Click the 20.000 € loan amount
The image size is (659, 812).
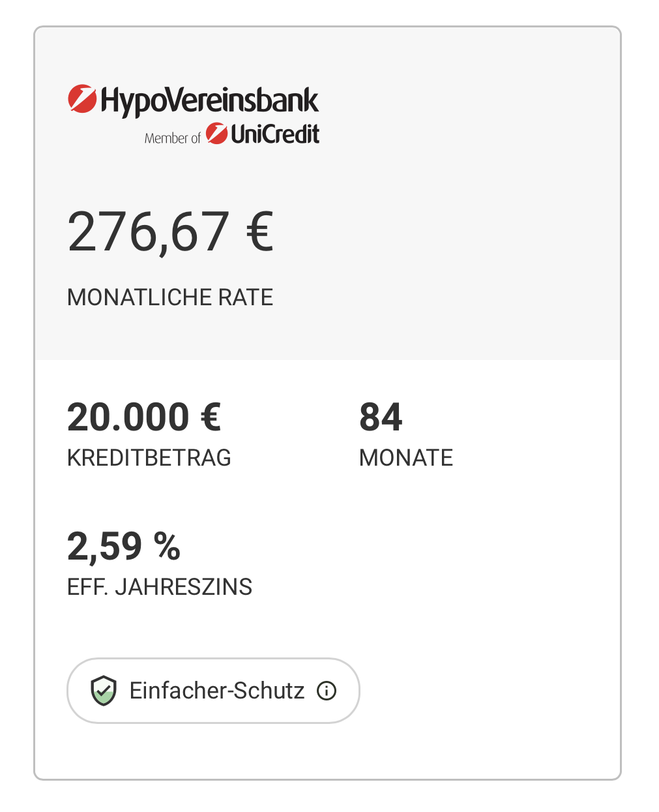point(144,417)
